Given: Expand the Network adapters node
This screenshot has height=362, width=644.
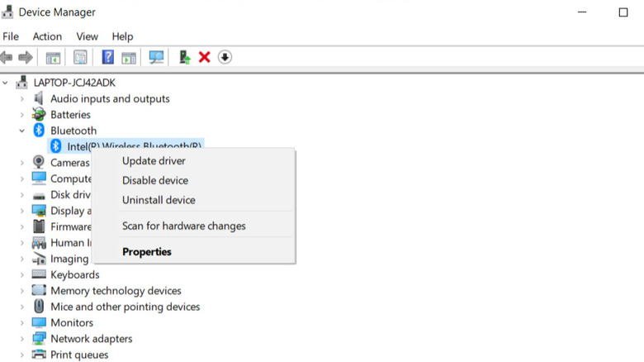Looking at the screenshot, I should tap(22, 339).
